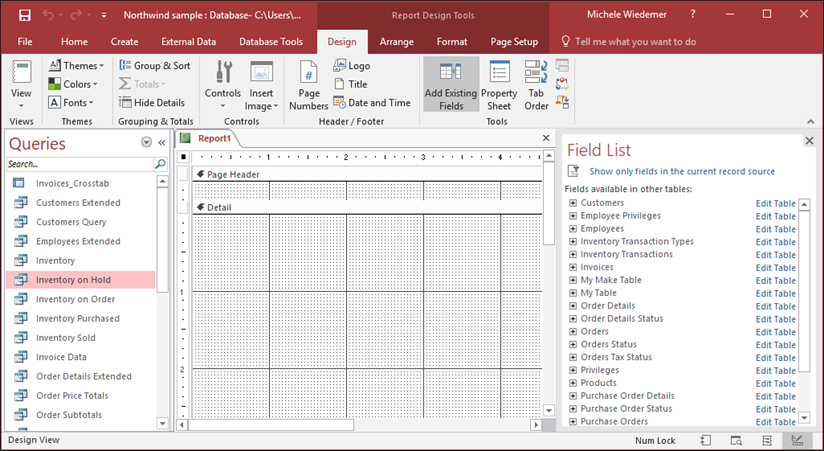Open the File menu
This screenshot has width=824, height=451.
(25, 42)
